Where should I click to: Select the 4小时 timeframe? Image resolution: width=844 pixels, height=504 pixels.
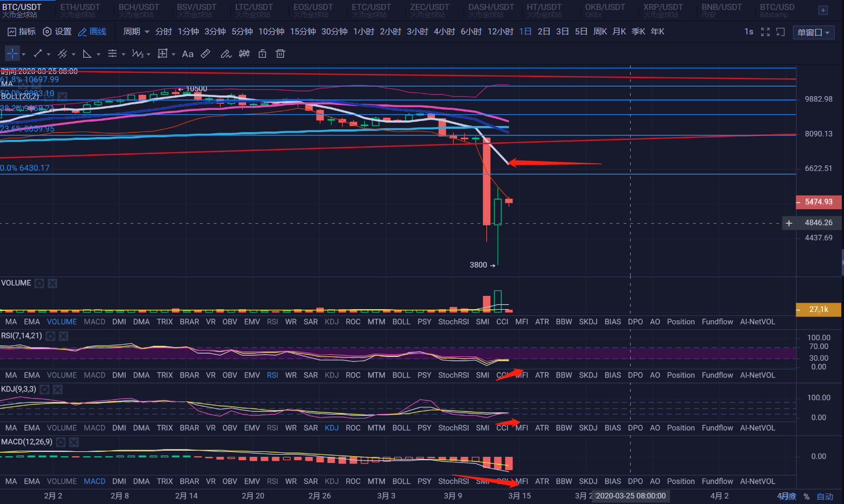[444, 32]
